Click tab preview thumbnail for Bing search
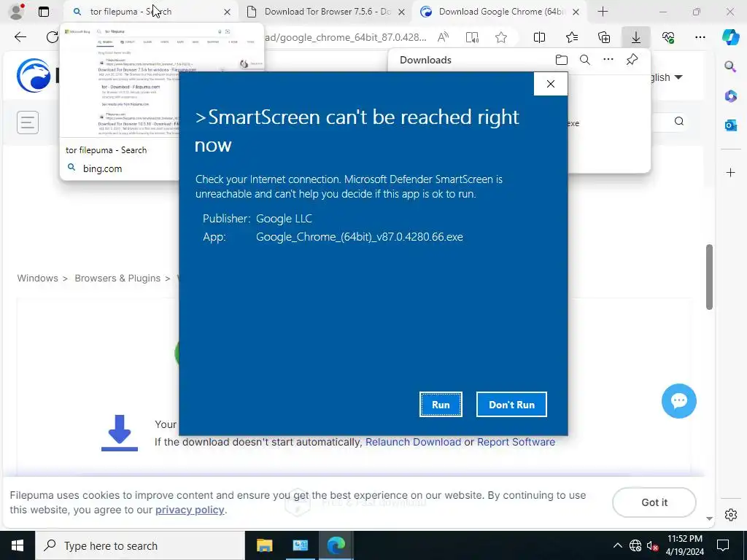The image size is (747, 560). (x=162, y=82)
